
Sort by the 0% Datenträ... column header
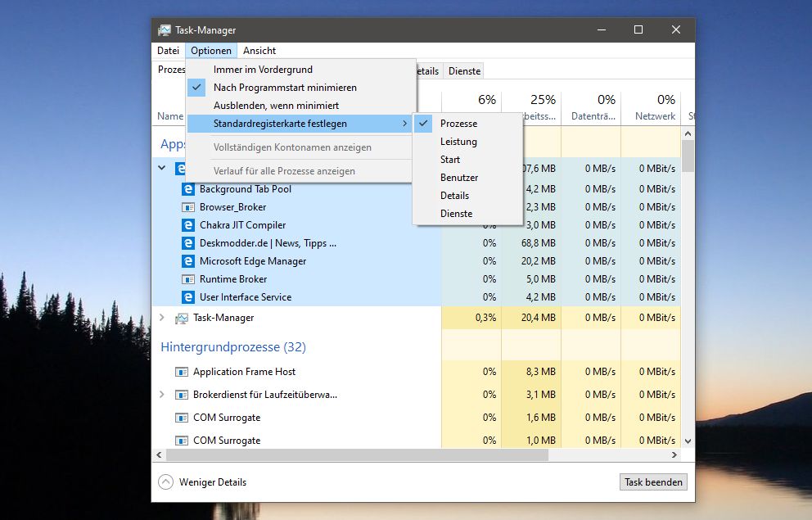[x=591, y=107]
